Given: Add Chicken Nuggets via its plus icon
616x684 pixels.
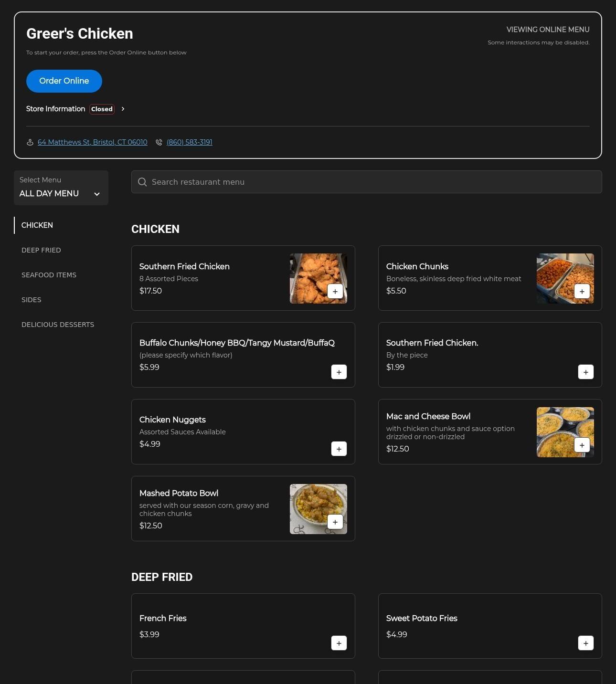Looking at the screenshot, I should click(x=339, y=449).
